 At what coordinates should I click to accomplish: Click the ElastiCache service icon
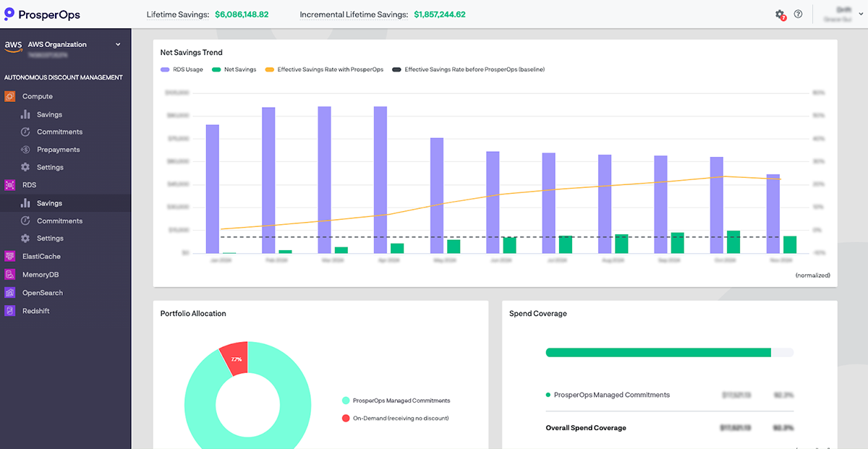(10, 256)
